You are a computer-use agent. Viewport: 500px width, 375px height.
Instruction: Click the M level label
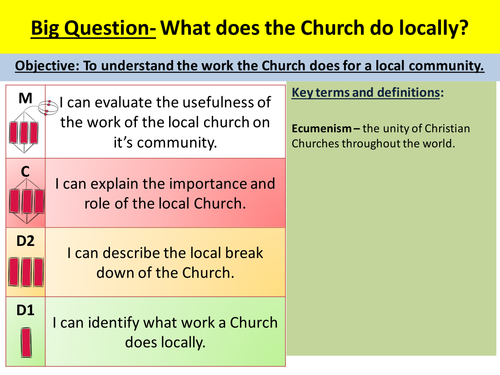tap(25, 98)
